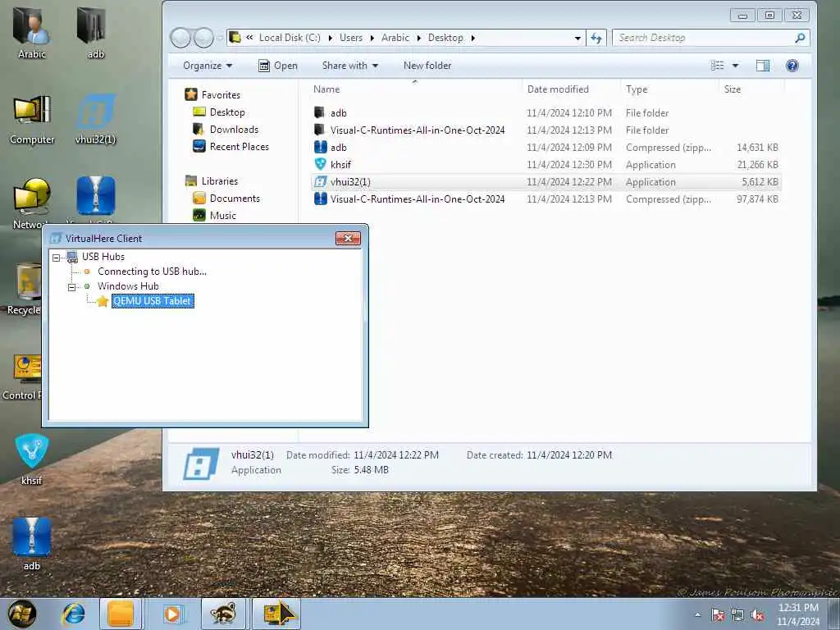Open the adb zip archive at desktop bottom
This screenshot has width=840, height=630.
click(32, 544)
